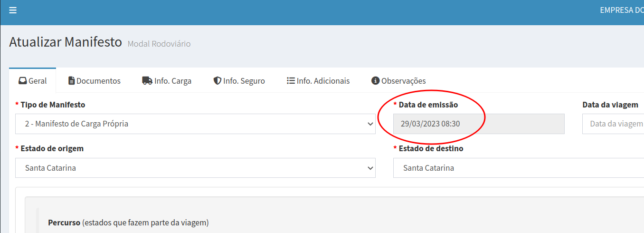
Task: Click the shield icon for Info. Seguro
Action: pos(218,81)
